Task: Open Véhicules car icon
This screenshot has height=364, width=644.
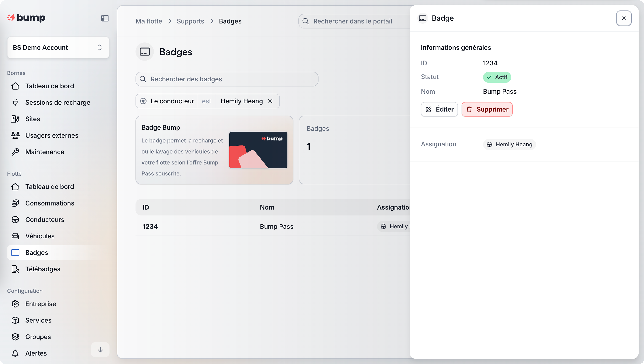Action: coord(15,236)
